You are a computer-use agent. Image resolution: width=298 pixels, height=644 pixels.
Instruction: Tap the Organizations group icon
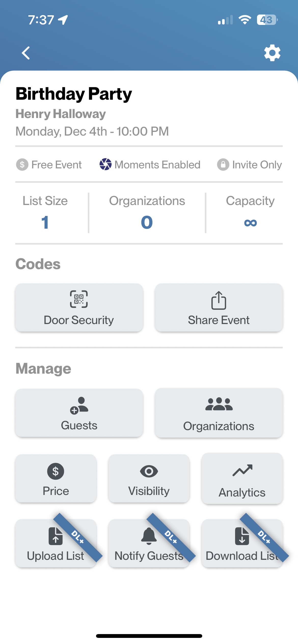tap(219, 404)
